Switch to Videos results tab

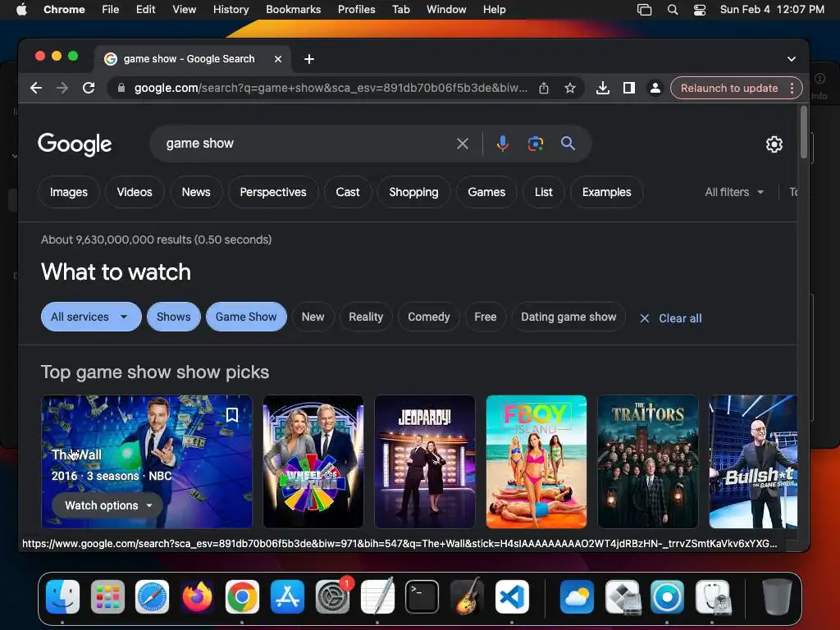135,192
